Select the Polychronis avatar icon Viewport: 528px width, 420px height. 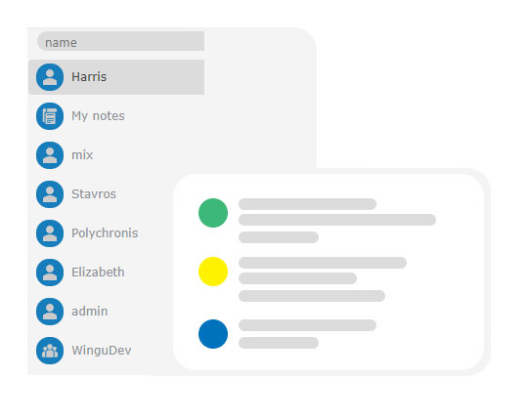point(50,233)
